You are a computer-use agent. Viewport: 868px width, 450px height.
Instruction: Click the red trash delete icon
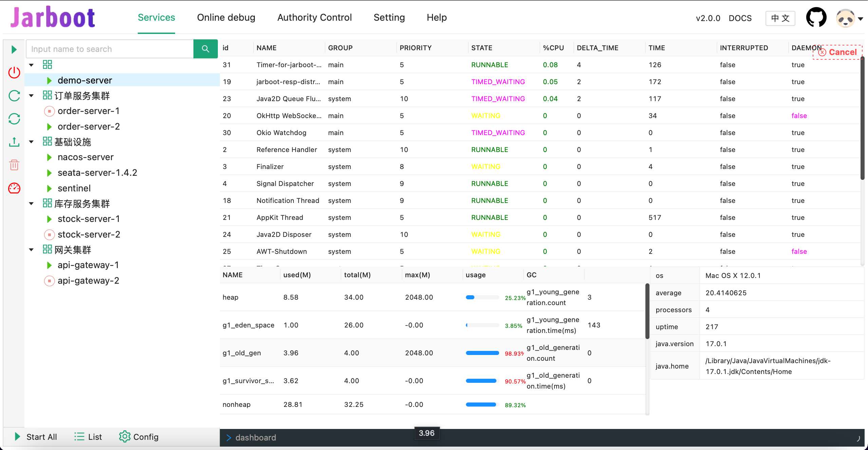tap(14, 165)
